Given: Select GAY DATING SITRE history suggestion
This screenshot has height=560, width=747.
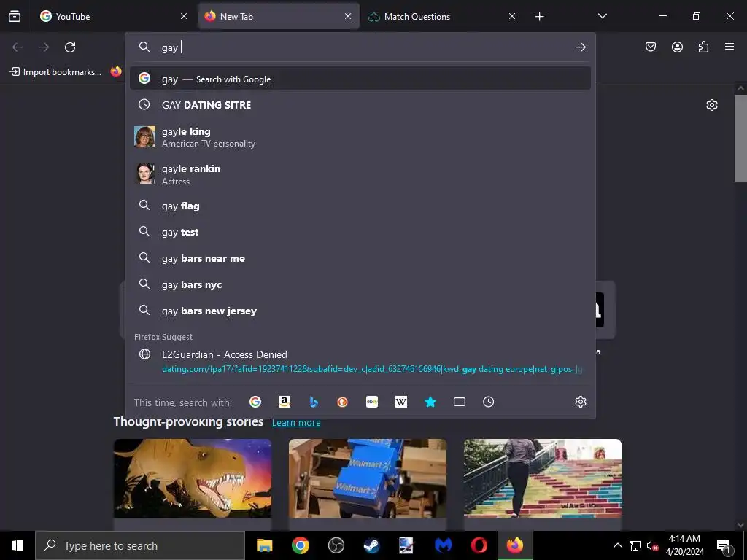Looking at the screenshot, I should pyautogui.click(x=360, y=105).
